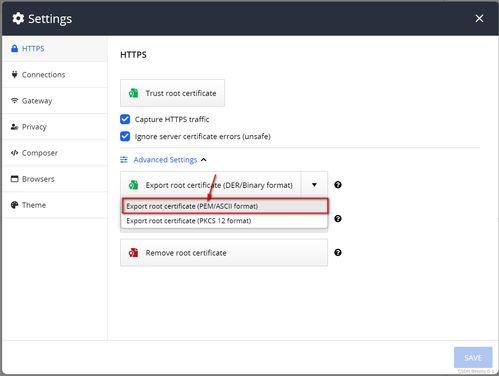Uncheck Capture HTTPS traffic checkbox
This screenshot has width=499, height=376.
pos(125,119)
